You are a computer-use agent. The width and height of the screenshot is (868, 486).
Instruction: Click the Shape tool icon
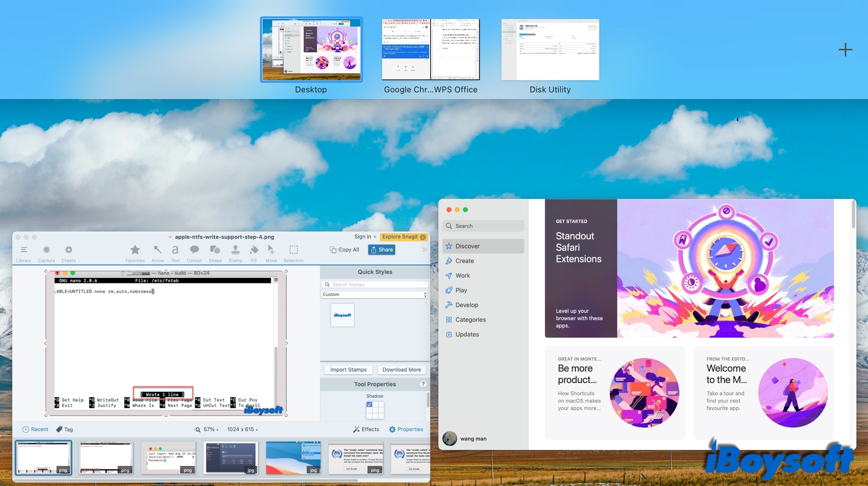click(x=215, y=250)
